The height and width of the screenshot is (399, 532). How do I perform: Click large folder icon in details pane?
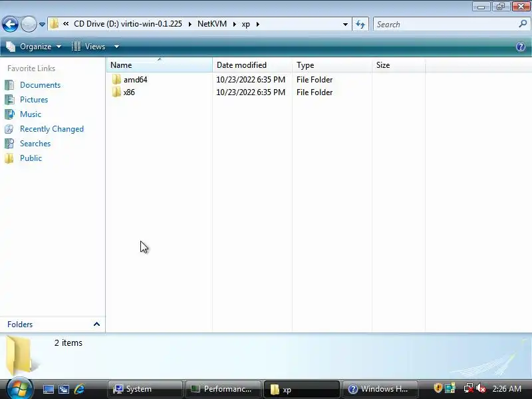point(21,355)
